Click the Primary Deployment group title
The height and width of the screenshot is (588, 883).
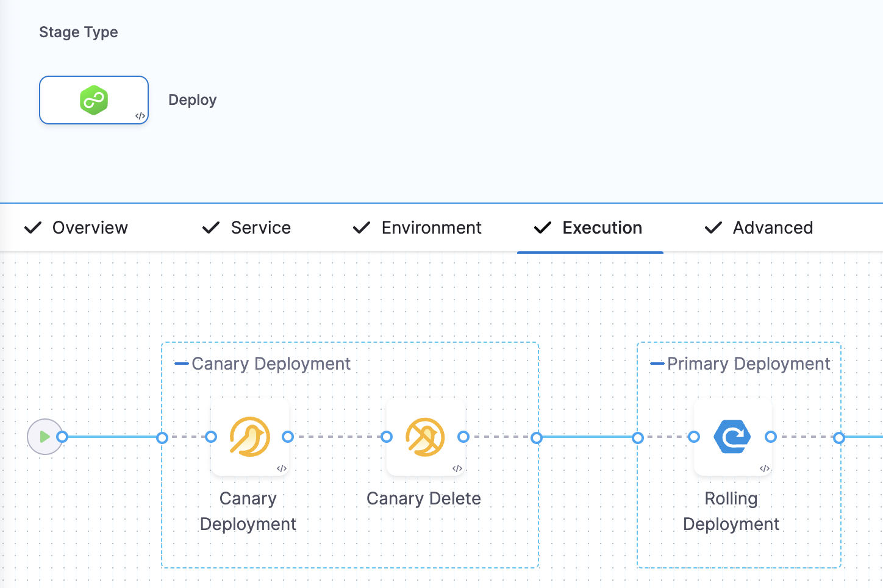(749, 364)
